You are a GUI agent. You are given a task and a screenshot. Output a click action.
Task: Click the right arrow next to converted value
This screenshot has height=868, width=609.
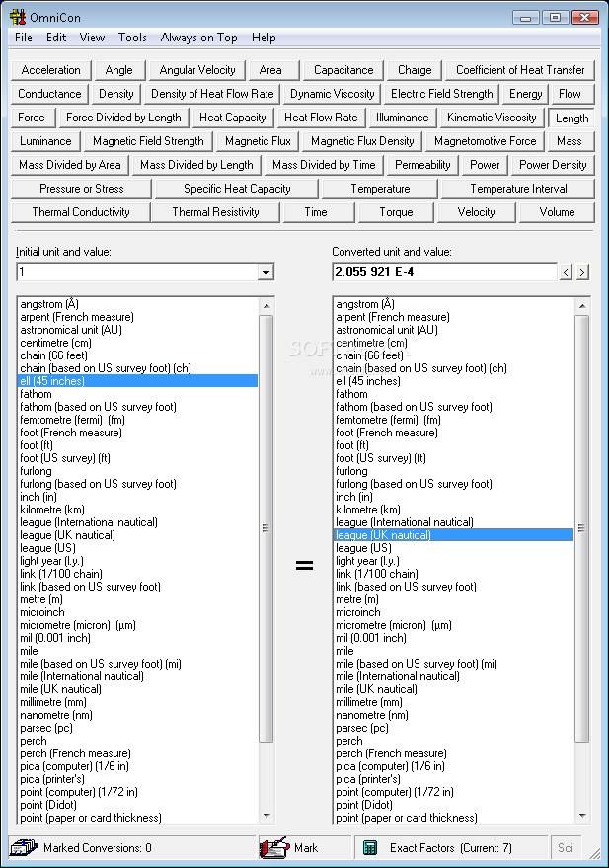[582, 272]
